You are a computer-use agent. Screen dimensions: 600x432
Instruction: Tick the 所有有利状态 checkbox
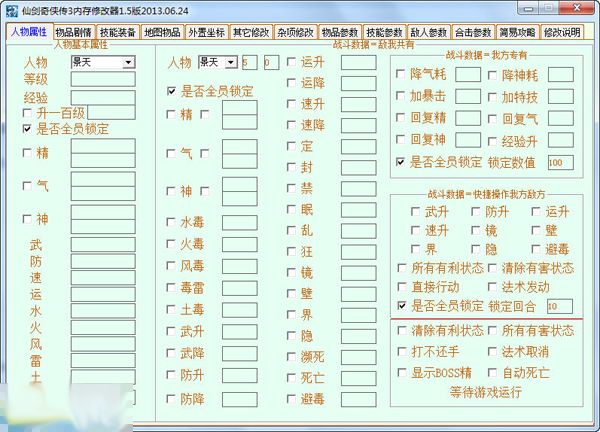(402, 268)
